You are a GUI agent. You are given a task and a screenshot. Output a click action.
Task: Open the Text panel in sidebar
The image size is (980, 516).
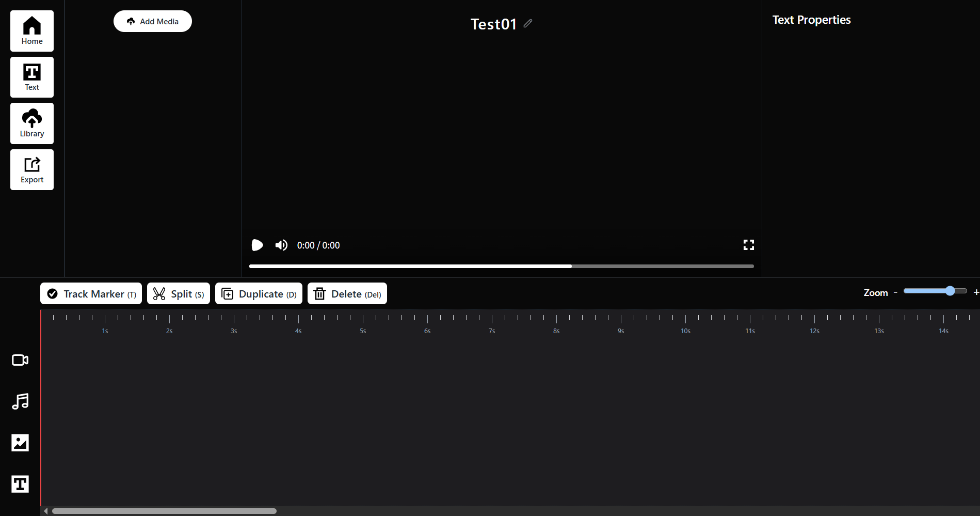coord(32,77)
